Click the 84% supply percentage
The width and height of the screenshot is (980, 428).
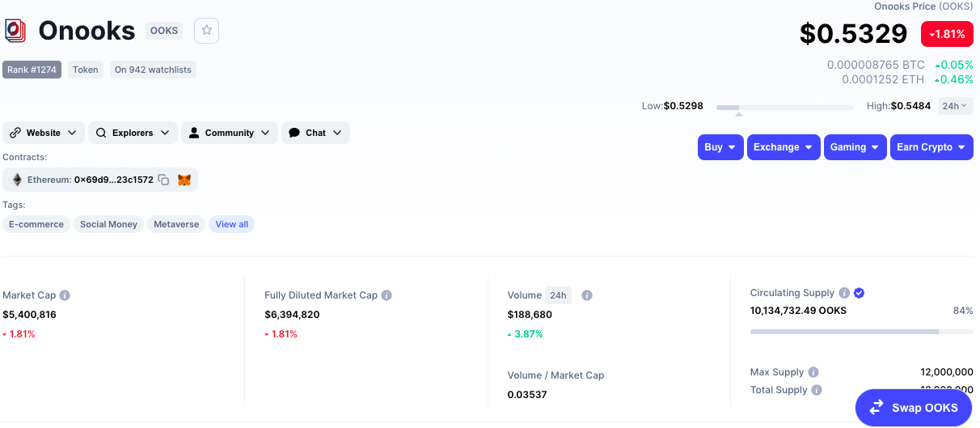(x=963, y=311)
